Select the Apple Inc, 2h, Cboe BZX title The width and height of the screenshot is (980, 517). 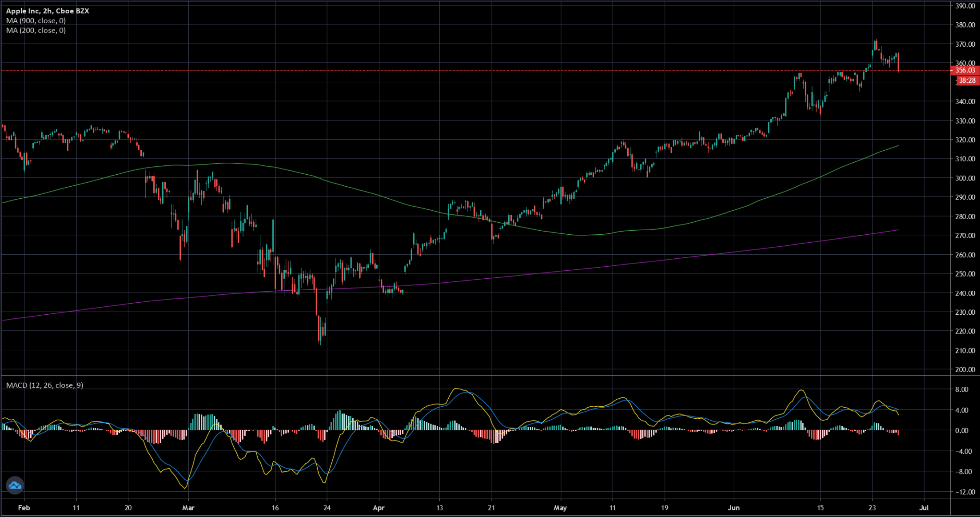click(x=48, y=11)
